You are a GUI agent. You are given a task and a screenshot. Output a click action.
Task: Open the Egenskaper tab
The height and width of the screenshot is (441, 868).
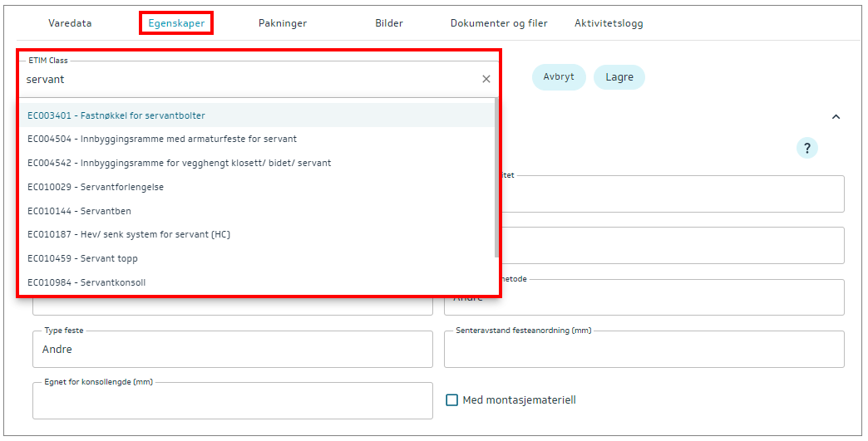click(x=176, y=23)
